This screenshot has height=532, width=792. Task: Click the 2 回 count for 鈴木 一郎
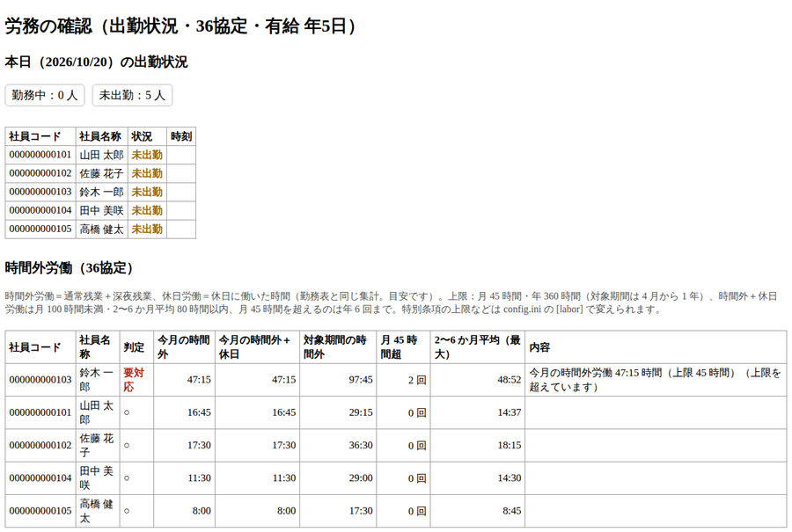point(417,380)
